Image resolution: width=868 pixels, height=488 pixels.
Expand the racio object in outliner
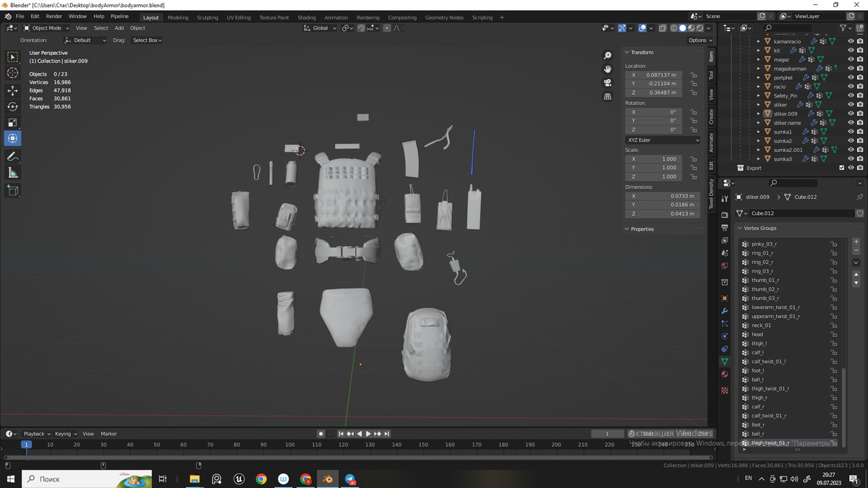pos(759,87)
